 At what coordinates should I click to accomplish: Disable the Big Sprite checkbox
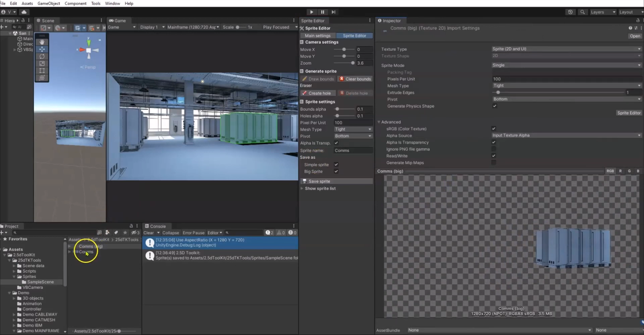336,172
